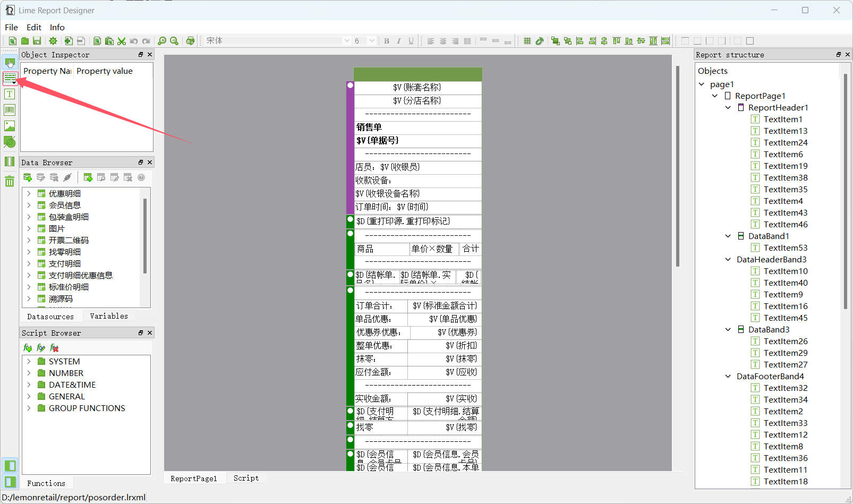This screenshot has height=504, width=853.
Task: Toggle all borders icon in toolbar
Action: pos(750,41)
